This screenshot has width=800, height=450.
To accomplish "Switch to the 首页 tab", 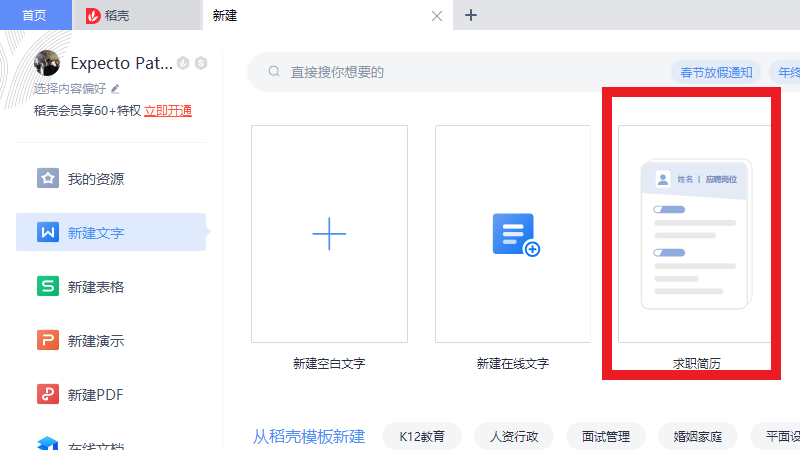I will point(35,15).
